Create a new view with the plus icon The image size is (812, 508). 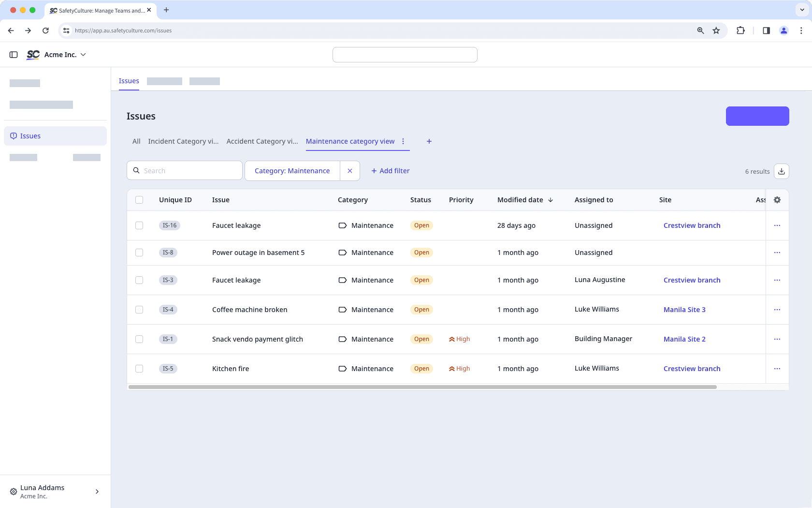[429, 141]
